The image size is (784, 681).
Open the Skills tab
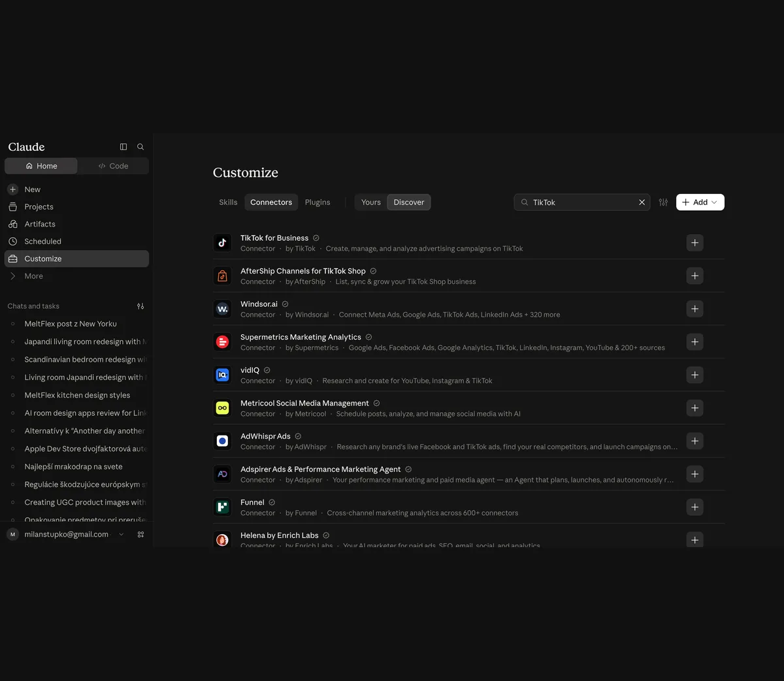tap(228, 202)
